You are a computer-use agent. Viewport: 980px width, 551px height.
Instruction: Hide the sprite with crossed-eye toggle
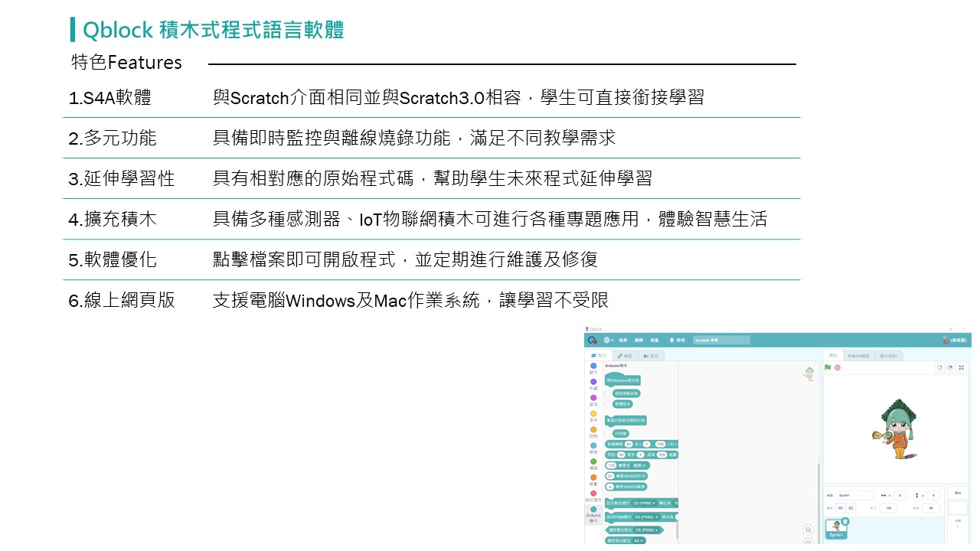click(x=850, y=507)
